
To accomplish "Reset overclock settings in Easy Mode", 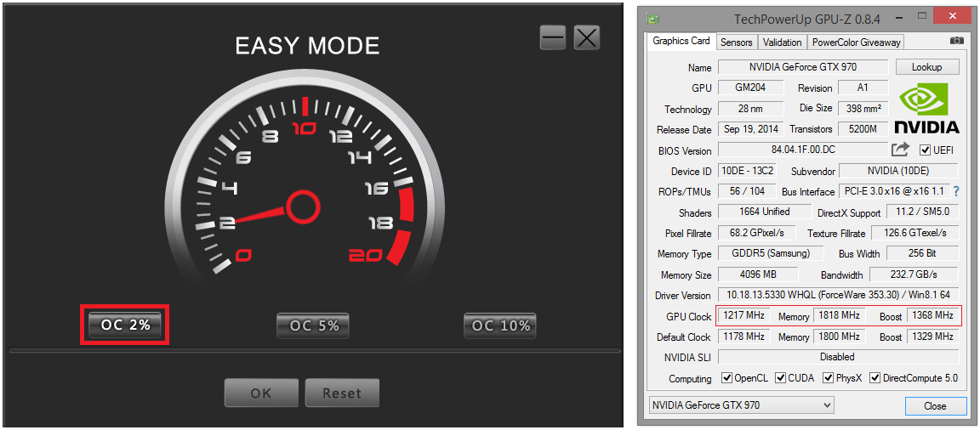I will click(x=342, y=393).
